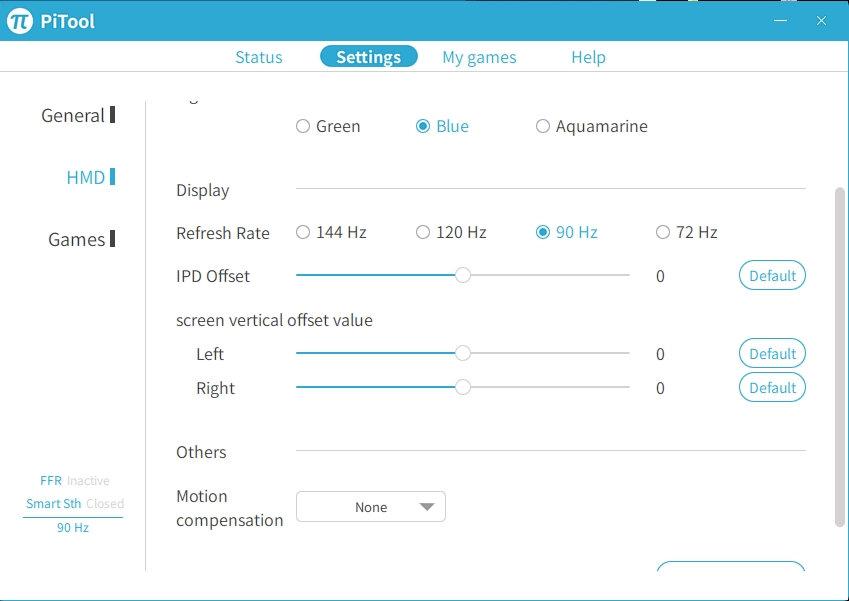Choose the 120 Hz refresh rate option
849x601 pixels.
point(423,233)
